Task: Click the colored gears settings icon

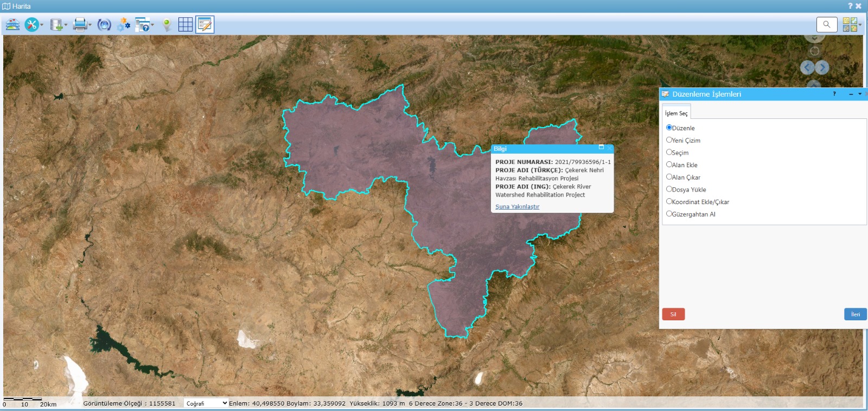Action: click(x=124, y=24)
